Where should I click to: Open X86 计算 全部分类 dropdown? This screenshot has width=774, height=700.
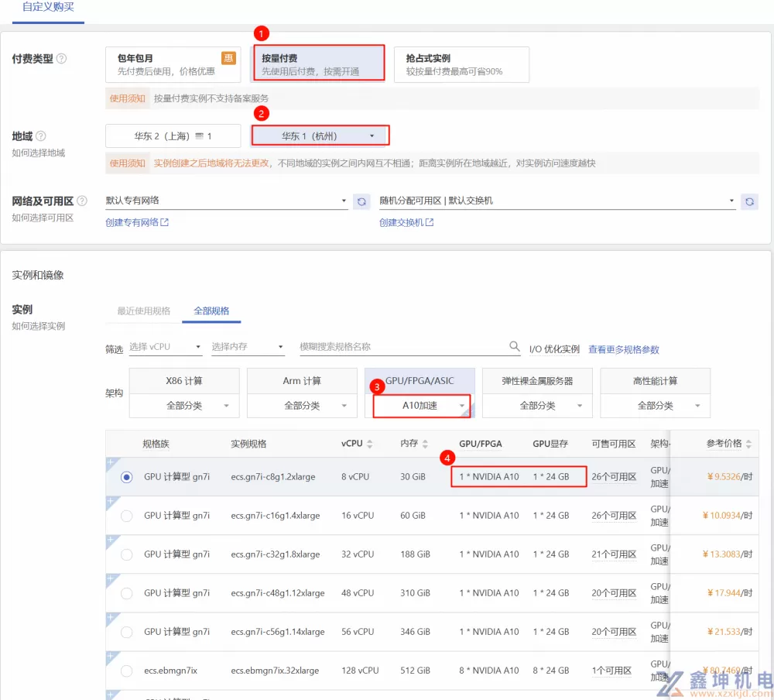pos(184,406)
